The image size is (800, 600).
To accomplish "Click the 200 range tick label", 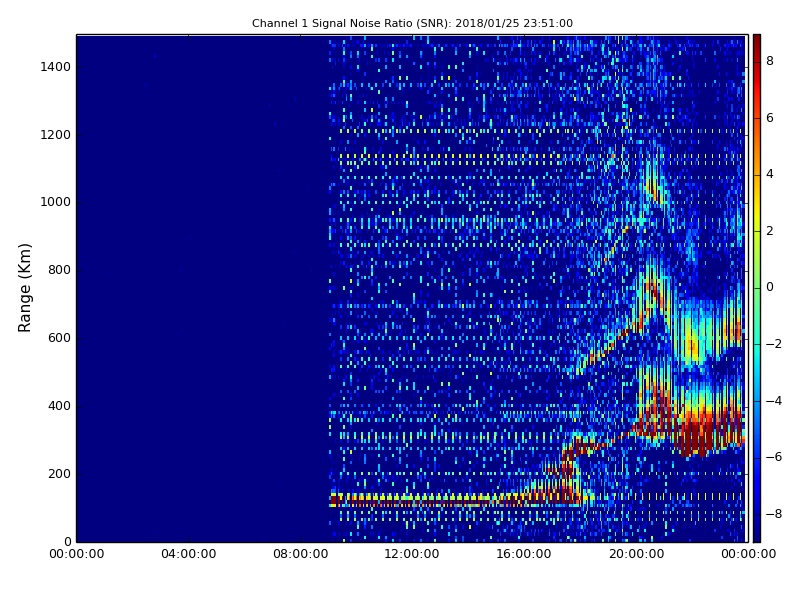I will click(x=59, y=473).
